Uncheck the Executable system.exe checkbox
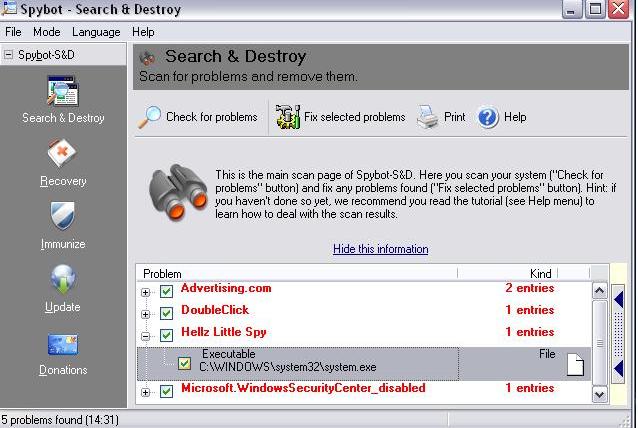The height and width of the screenshot is (428, 638). [184, 363]
